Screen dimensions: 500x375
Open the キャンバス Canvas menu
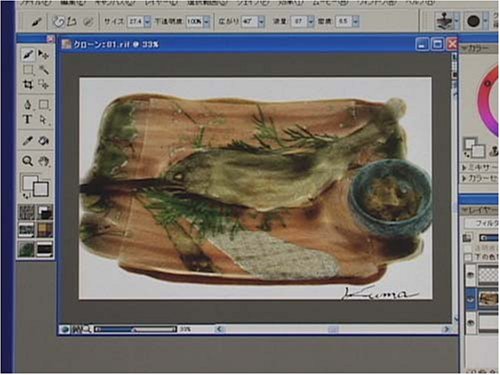pyautogui.click(x=115, y=3)
